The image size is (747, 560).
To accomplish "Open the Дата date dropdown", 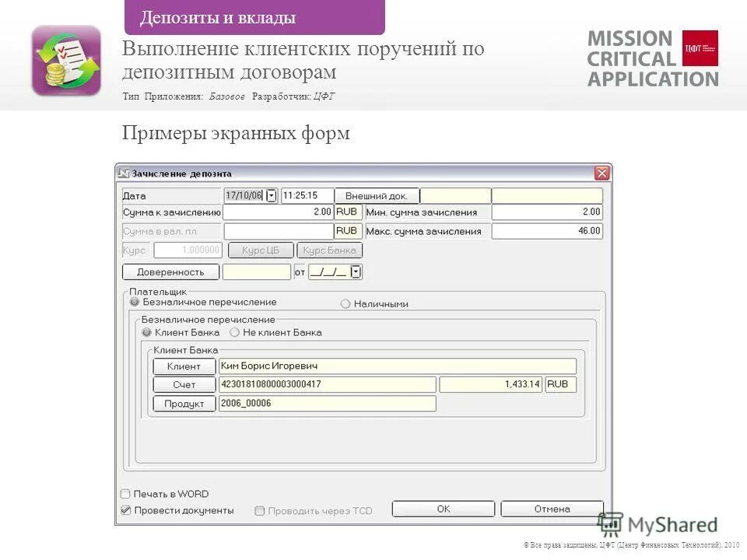I will pos(272,194).
